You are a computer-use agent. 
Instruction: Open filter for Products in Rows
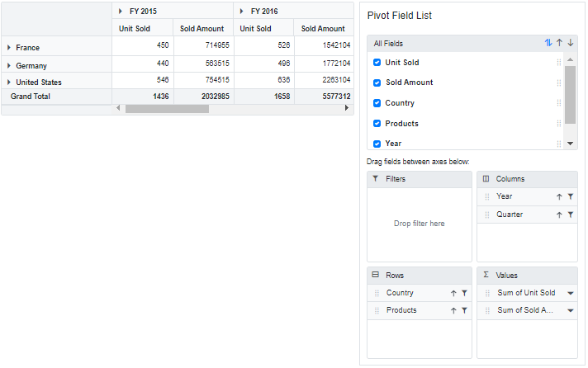464,311
